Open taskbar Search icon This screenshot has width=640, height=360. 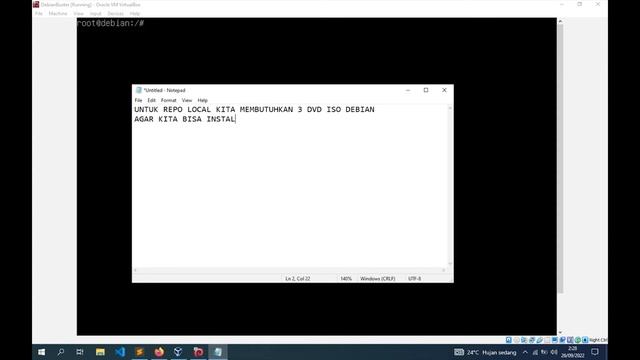click(61, 352)
